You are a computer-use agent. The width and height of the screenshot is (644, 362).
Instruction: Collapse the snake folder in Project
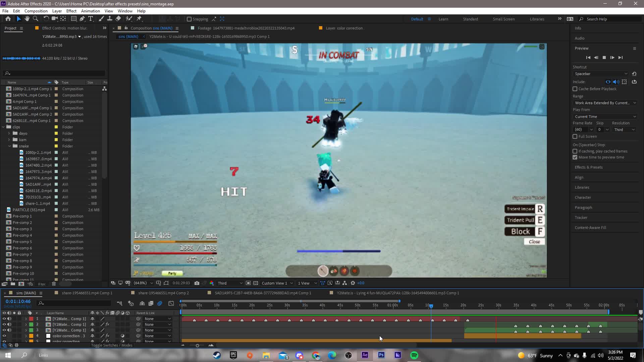(x=9, y=146)
